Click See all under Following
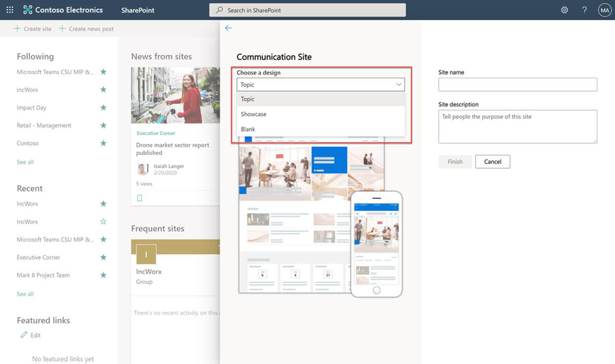This screenshot has height=364, width=615. pyautogui.click(x=25, y=162)
